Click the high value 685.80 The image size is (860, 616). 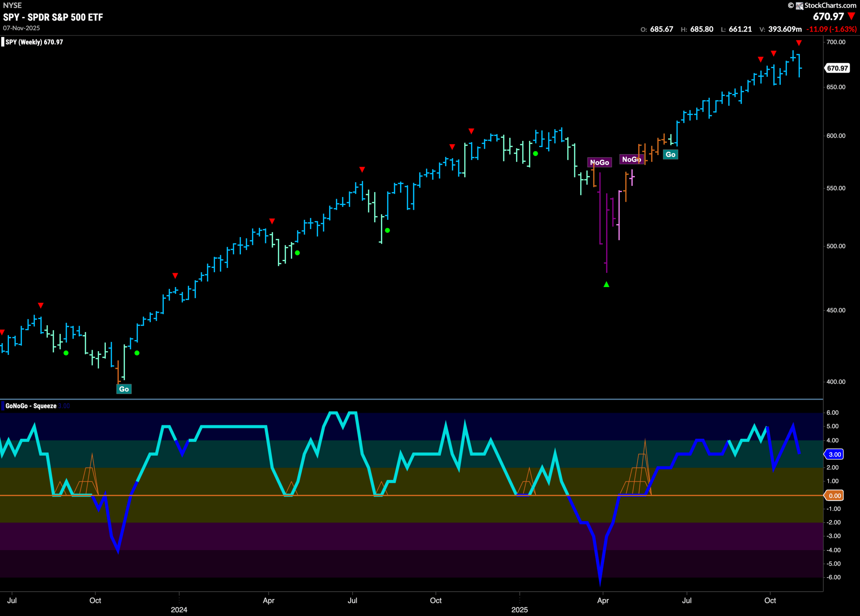point(701,29)
